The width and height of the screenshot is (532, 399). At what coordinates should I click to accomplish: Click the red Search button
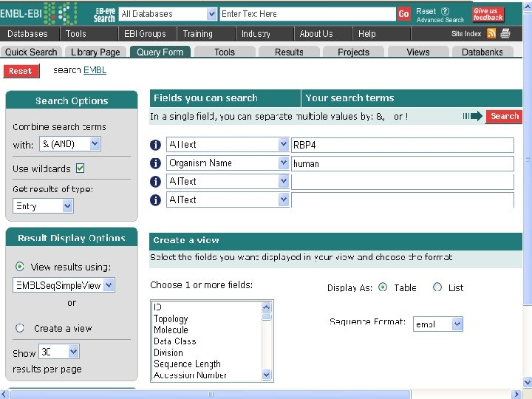(504, 117)
